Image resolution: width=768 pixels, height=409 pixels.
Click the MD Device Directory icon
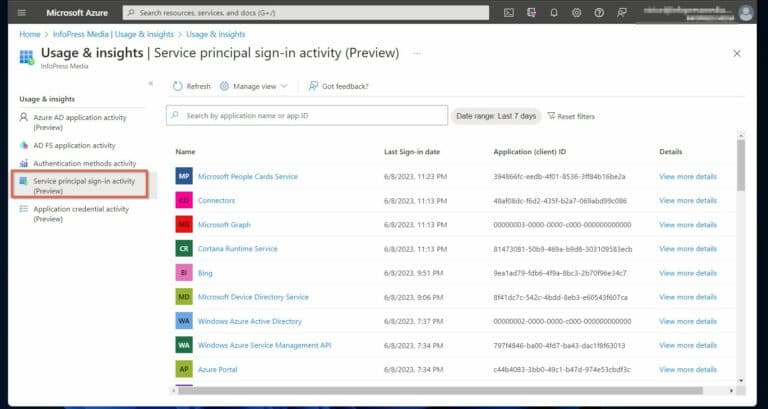pyautogui.click(x=184, y=297)
